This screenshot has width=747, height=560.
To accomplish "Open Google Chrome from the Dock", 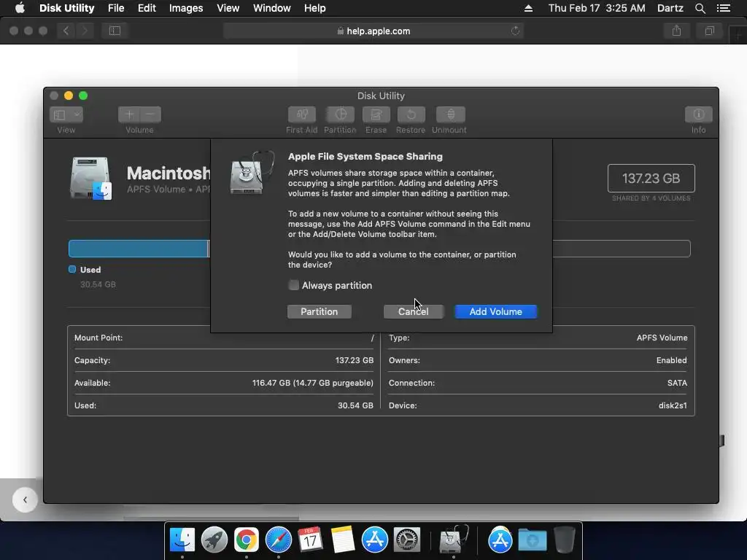I will (247, 540).
